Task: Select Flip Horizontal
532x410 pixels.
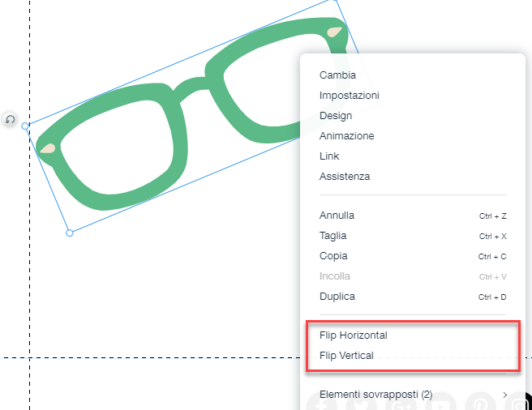Action: pos(353,335)
